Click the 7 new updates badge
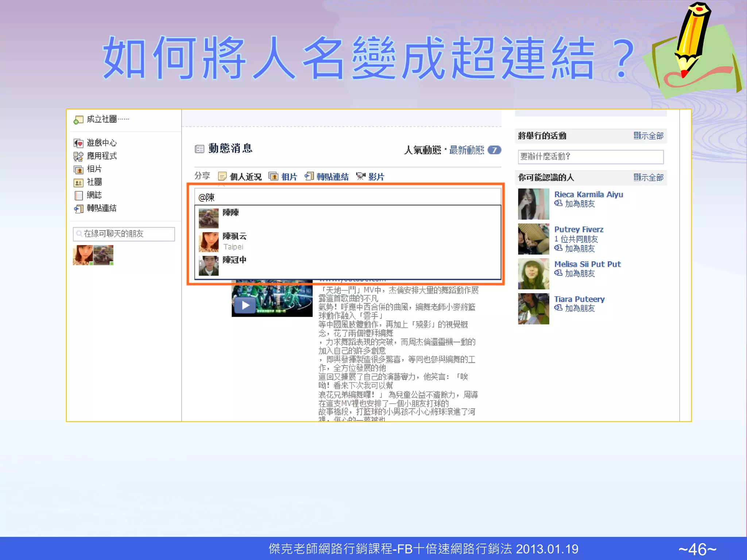 [494, 150]
